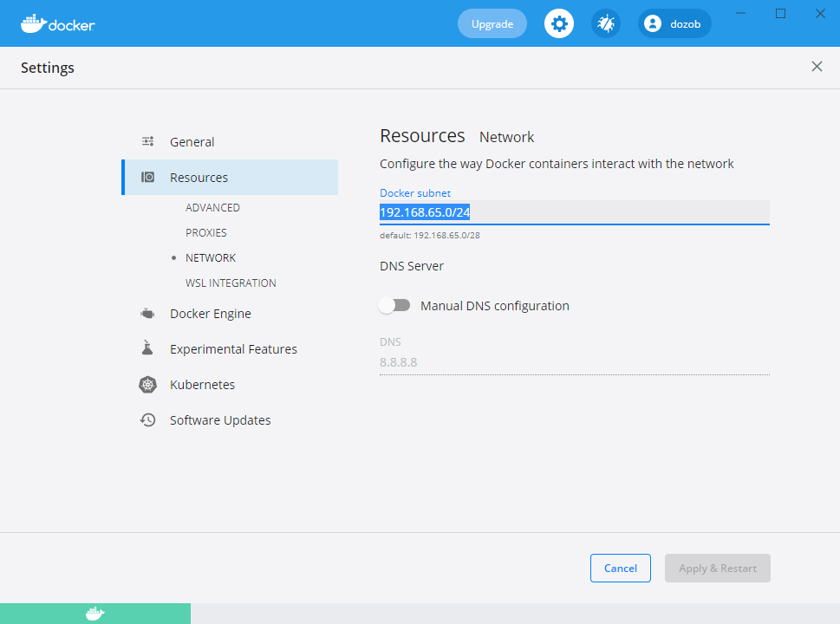Click the Apply & Restart button
The height and width of the screenshot is (624, 840).
click(x=717, y=568)
